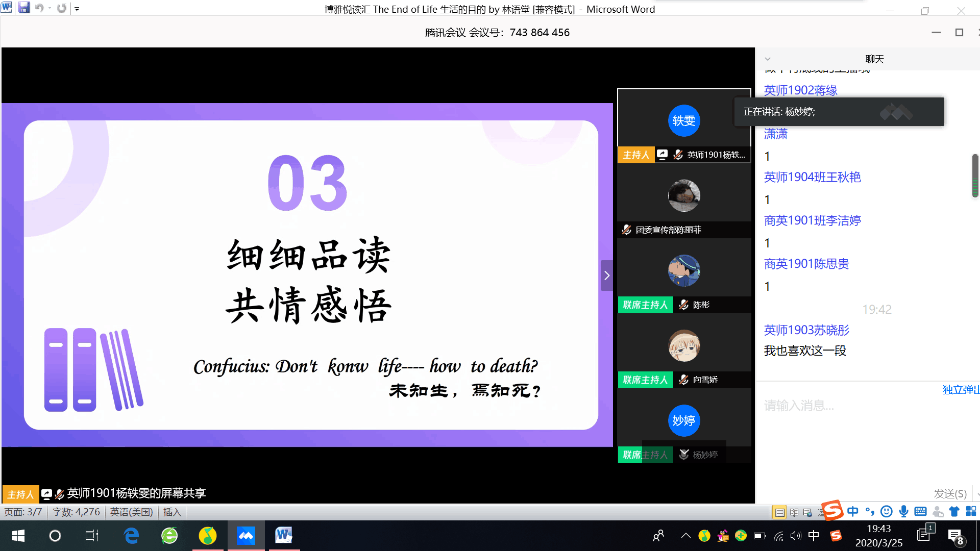Toggle Sogou punctuation mode button
980x551 pixels.
[x=870, y=511]
